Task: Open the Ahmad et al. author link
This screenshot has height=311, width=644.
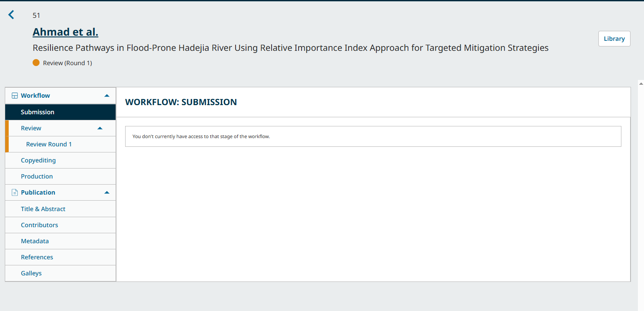Action: [66, 32]
